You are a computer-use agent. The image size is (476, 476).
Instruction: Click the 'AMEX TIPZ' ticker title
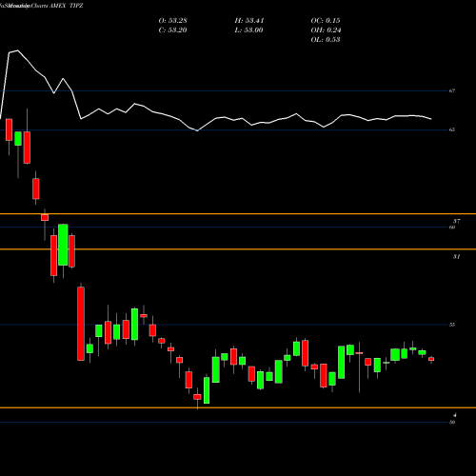[67, 6]
